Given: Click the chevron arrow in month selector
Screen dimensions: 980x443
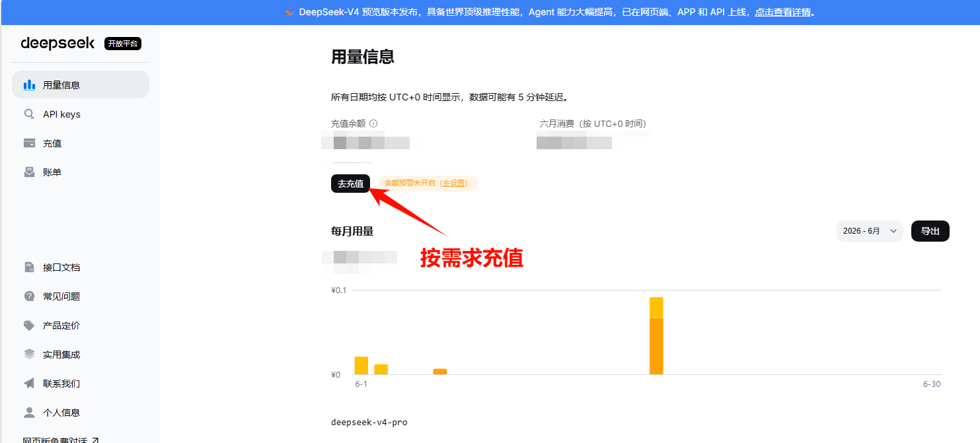Looking at the screenshot, I should click(x=893, y=231).
